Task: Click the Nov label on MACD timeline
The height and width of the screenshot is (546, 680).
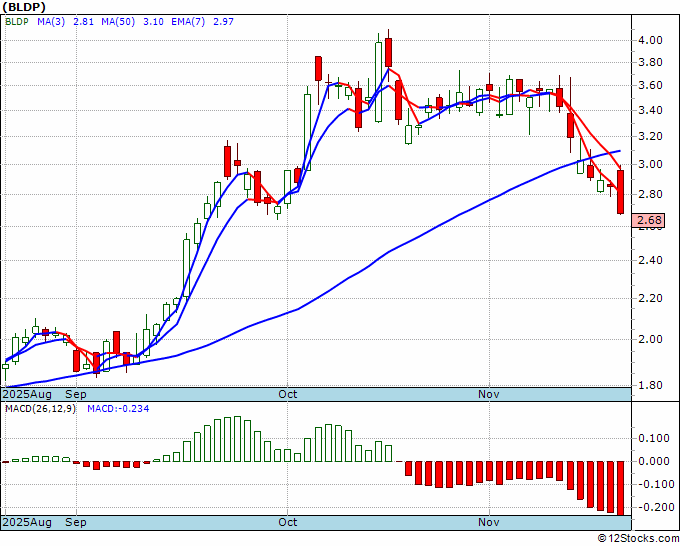Action: pyautogui.click(x=489, y=522)
